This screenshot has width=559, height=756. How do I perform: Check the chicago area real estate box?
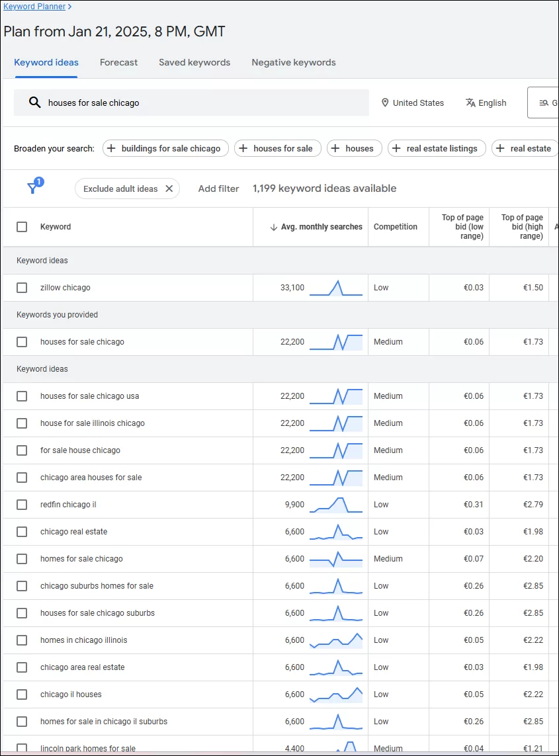pyautogui.click(x=22, y=667)
